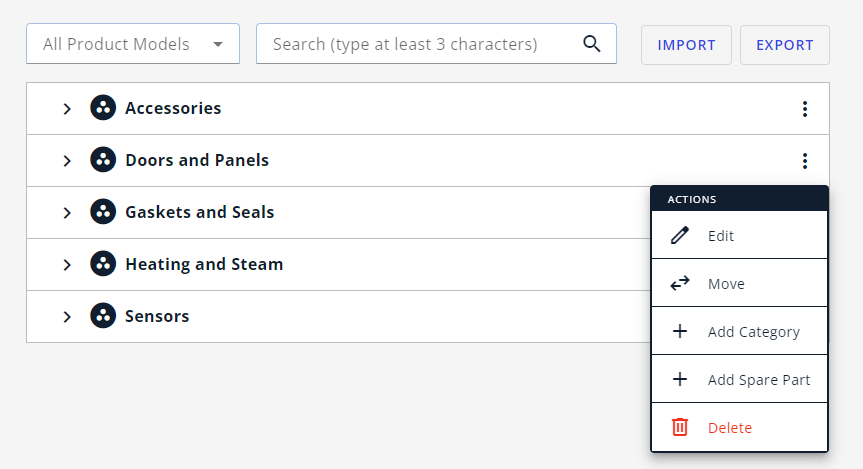Click the Move arrows icon
This screenshot has height=469, width=863.
point(680,283)
